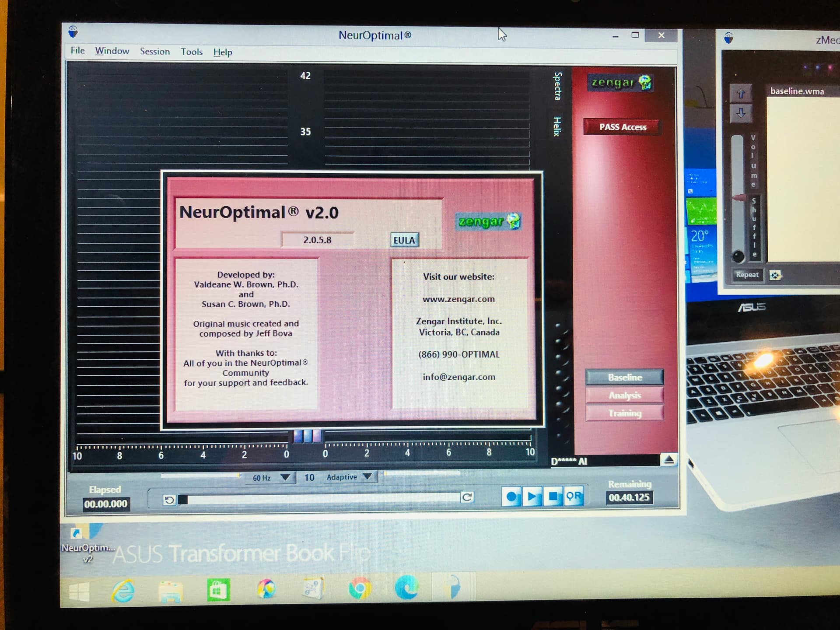Click the (866) 990-OPTIMAL phone text
Screen dimensions: 840x630
pyautogui.click(x=459, y=354)
